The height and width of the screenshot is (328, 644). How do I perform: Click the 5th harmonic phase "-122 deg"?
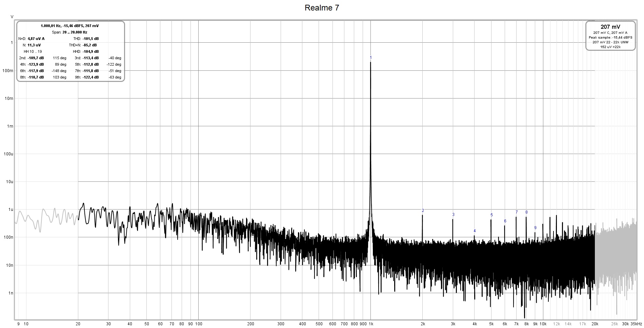[x=114, y=64]
